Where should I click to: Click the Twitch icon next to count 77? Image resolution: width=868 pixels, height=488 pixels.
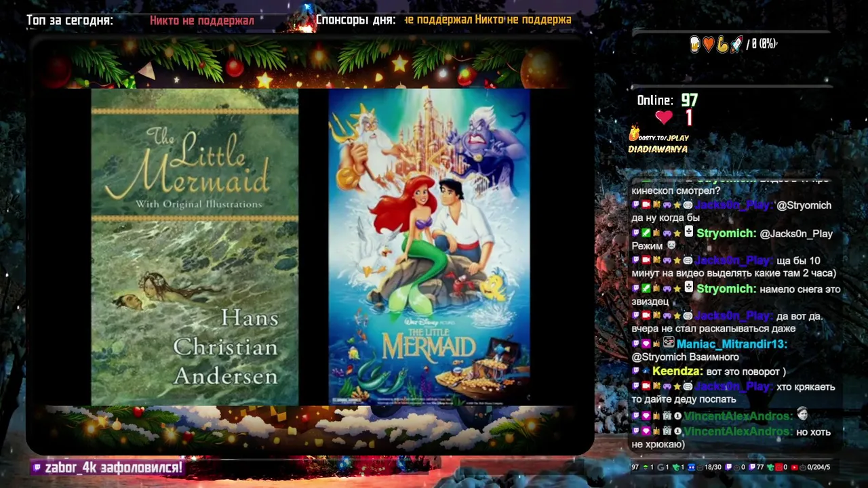pos(751,467)
